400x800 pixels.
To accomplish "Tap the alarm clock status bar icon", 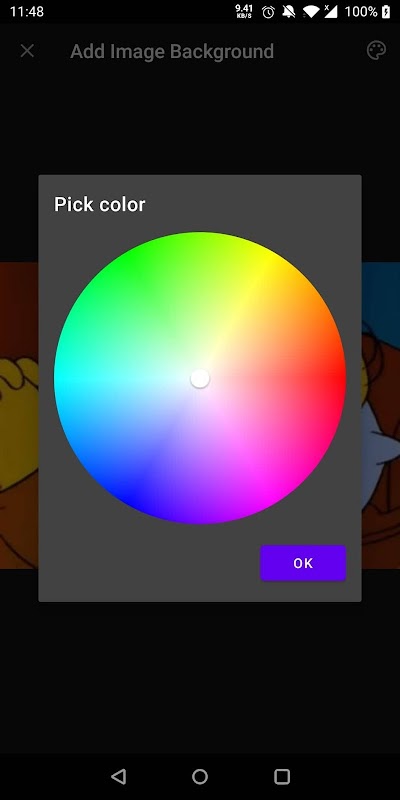I will pos(268,12).
